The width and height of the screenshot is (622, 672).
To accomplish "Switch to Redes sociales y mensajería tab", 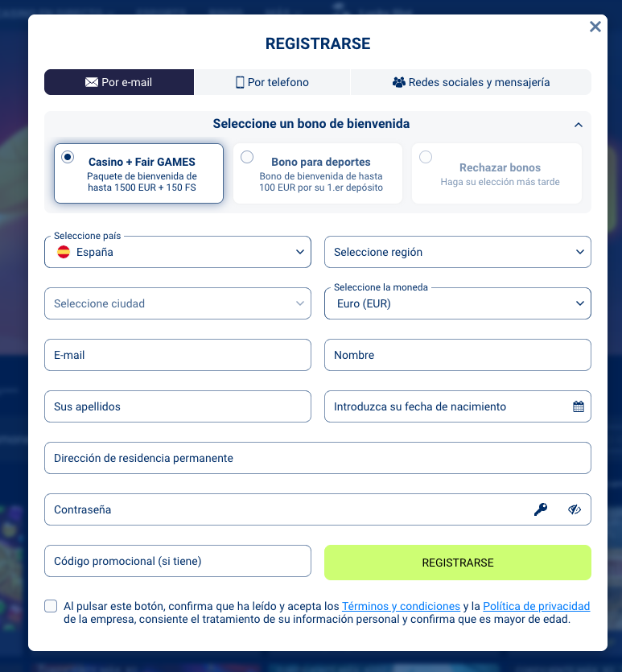I will [471, 82].
